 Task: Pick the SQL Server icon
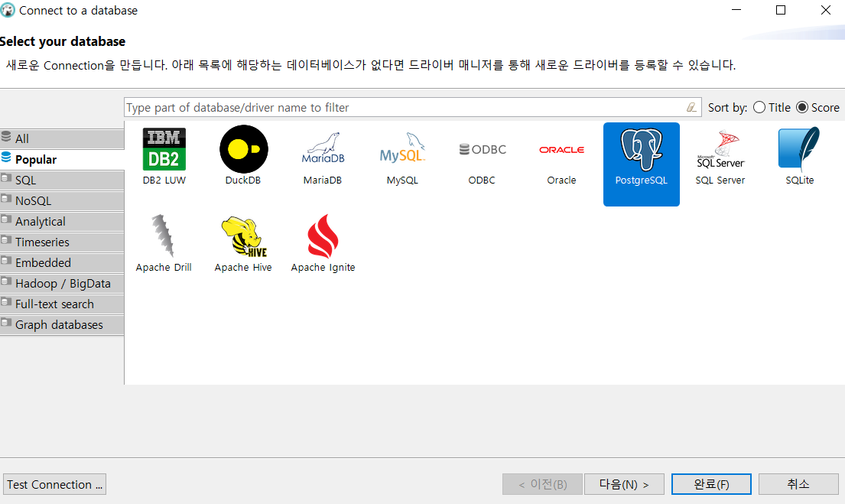[720, 149]
